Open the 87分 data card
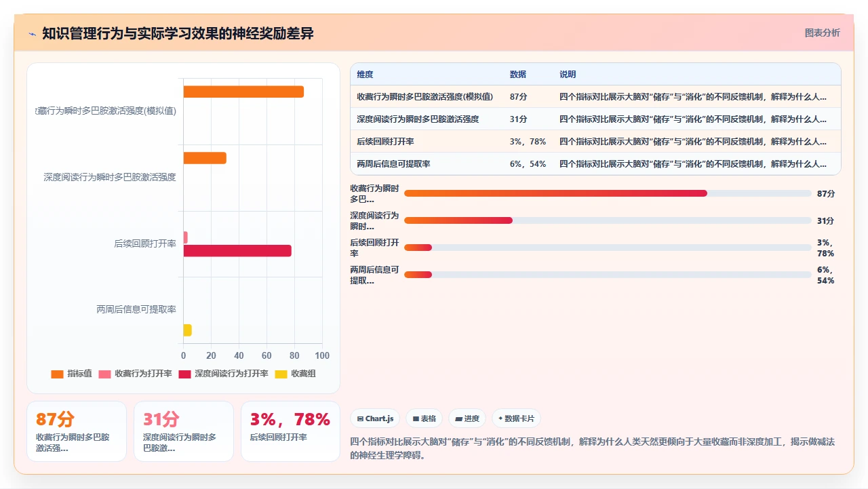Image resolution: width=868 pixels, height=489 pixels. pyautogui.click(x=77, y=431)
